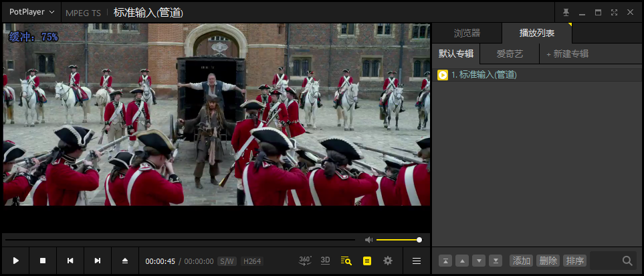Skip to the next track
The image size is (644, 276).
(x=98, y=261)
